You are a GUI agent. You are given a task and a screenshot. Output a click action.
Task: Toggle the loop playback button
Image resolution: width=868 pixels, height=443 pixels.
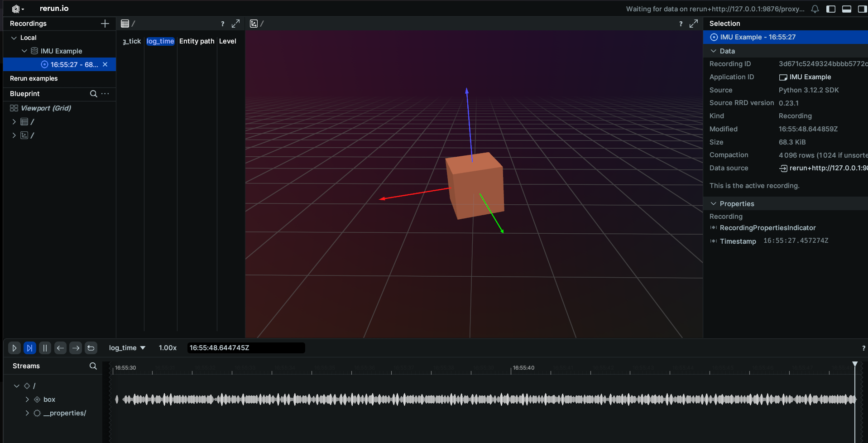click(x=91, y=348)
